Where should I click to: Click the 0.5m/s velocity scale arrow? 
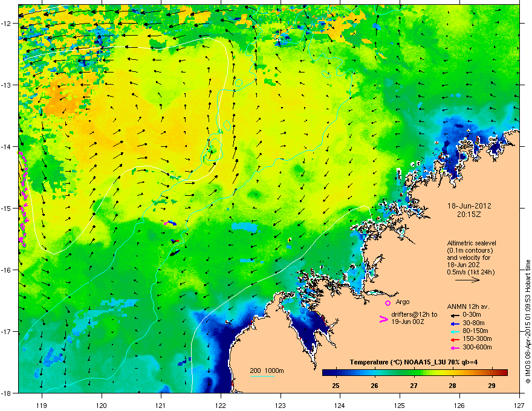[467, 280]
